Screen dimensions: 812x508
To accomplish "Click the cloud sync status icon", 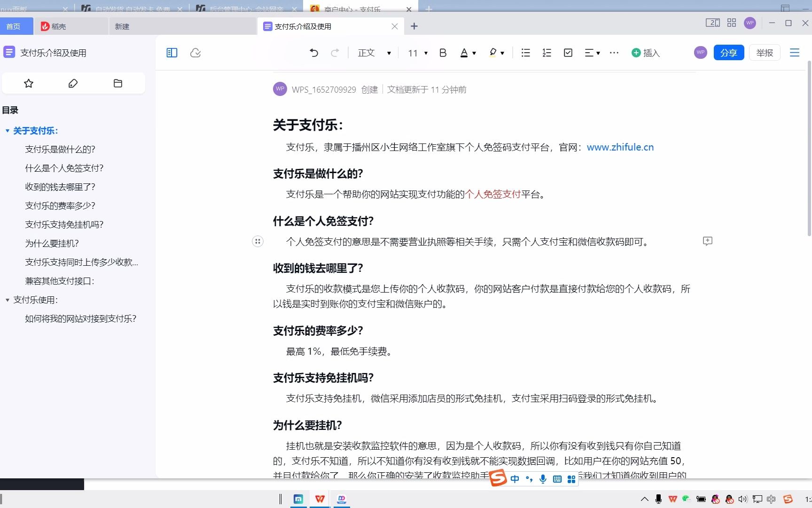I will (195, 53).
